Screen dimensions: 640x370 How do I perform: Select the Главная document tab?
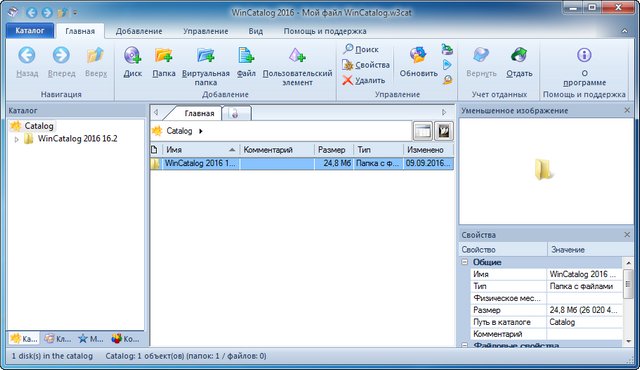point(199,113)
